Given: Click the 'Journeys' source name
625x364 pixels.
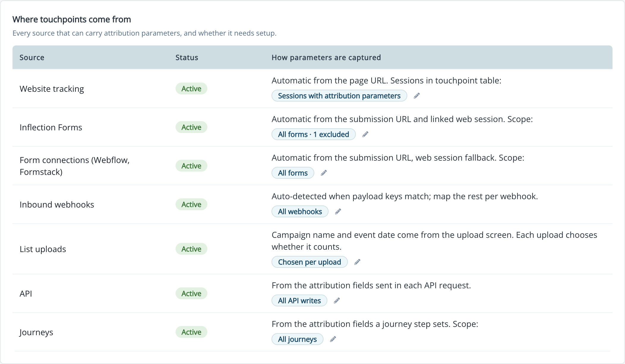Looking at the screenshot, I should (x=36, y=332).
